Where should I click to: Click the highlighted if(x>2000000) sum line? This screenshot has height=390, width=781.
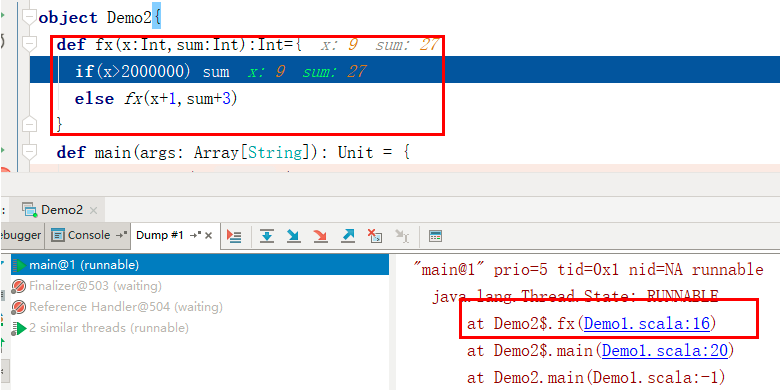404,71
